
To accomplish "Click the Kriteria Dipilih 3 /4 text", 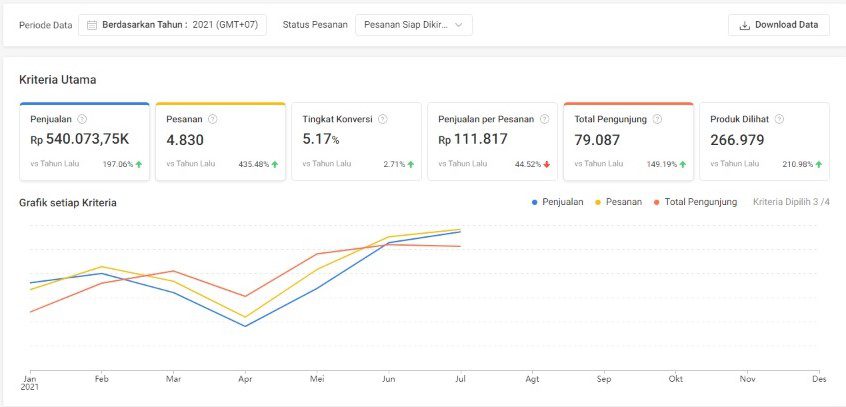I will pos(792,202).
